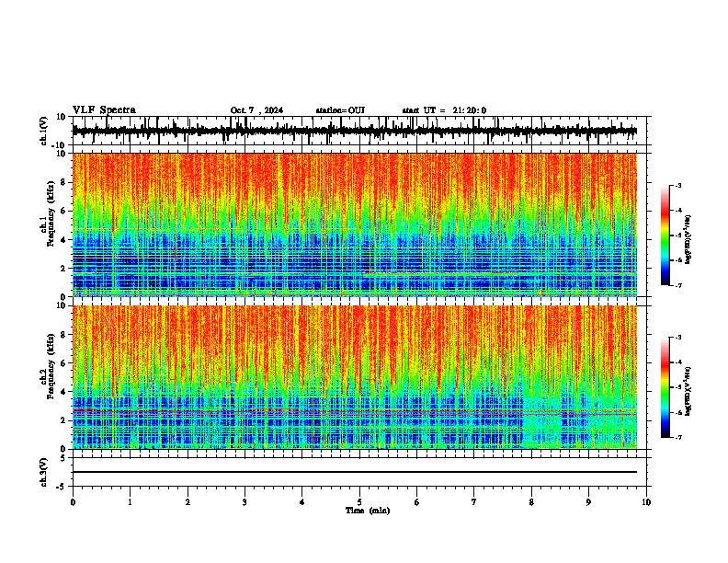Click the ch.3 flat voltage trace line
Screen dimensions: 728x563
tap(355, 472)
